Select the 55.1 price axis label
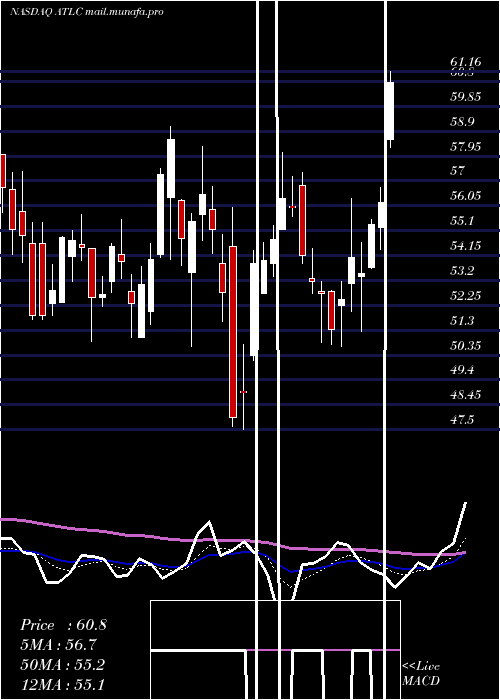500x700 pixels. pyautogui.click(x=462, y=221)
